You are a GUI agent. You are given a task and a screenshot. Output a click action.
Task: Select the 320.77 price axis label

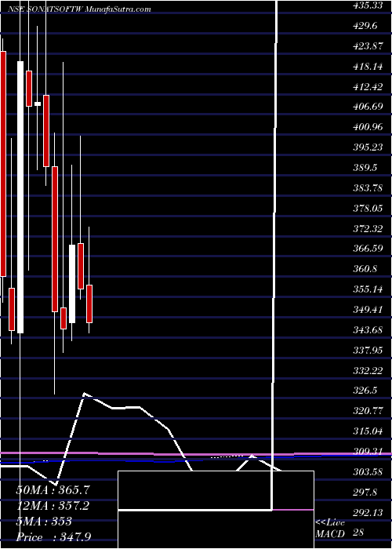tap(366, 411)
